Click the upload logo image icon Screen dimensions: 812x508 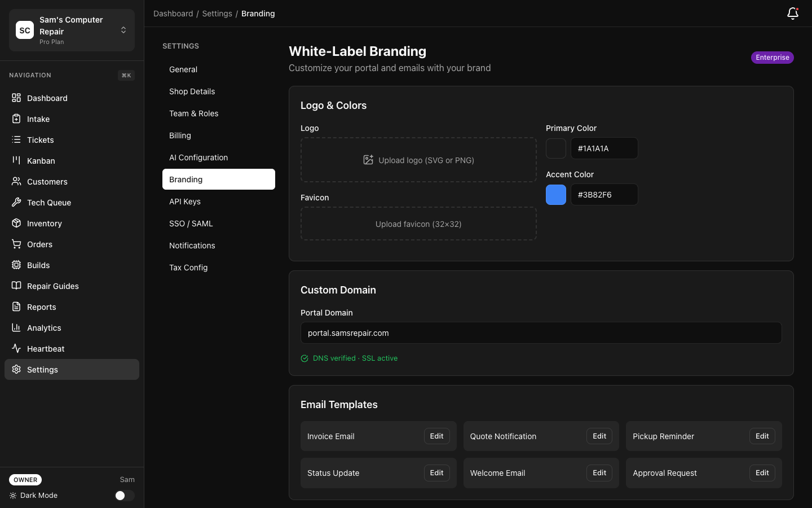pos(369,160)
